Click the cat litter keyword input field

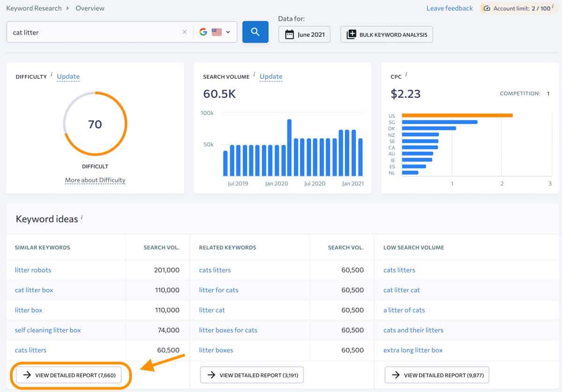click(x=94, y=32)
